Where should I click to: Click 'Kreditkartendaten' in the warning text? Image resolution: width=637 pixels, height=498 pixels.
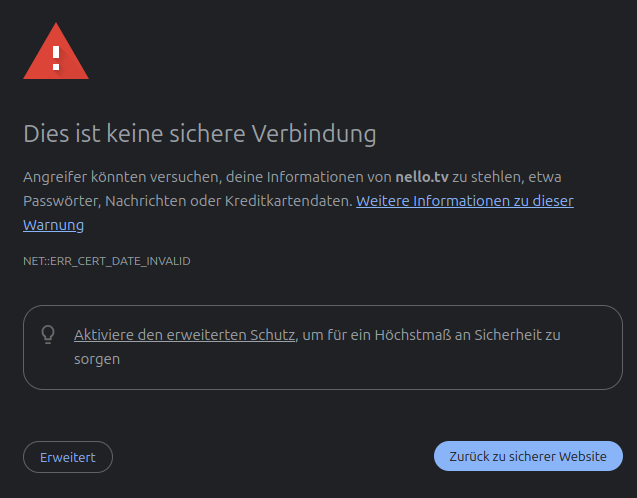pos(288,201)
